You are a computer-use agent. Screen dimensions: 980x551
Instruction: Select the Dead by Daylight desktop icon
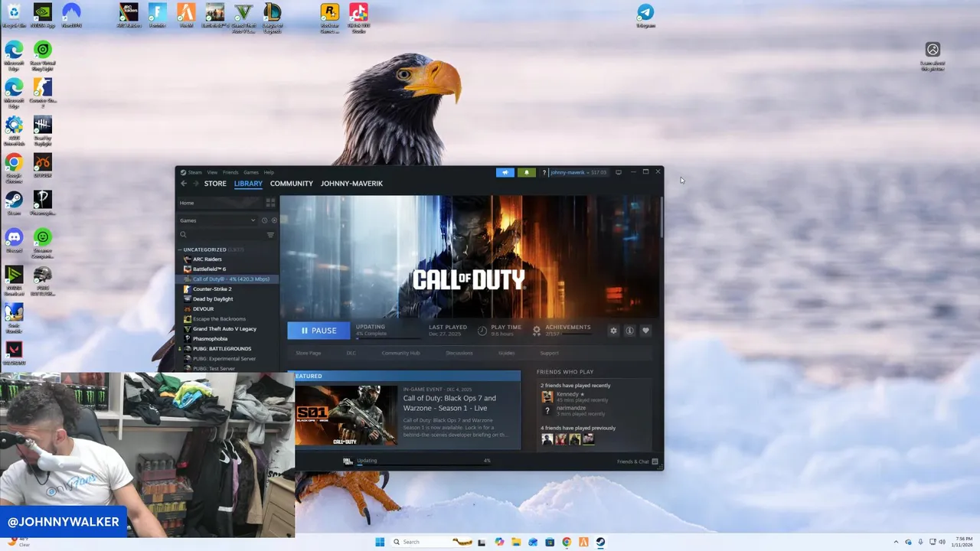(43, 129)
